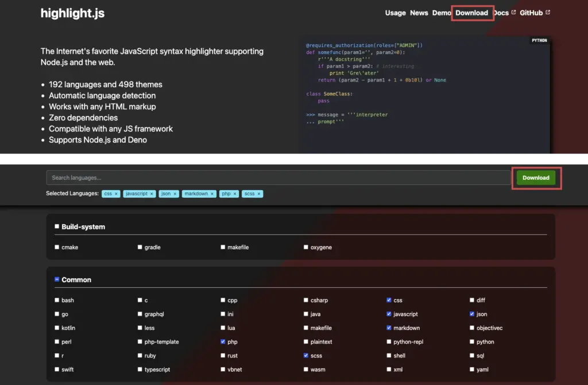Check the makefile checkbox under Build-system

click(223, 247)
